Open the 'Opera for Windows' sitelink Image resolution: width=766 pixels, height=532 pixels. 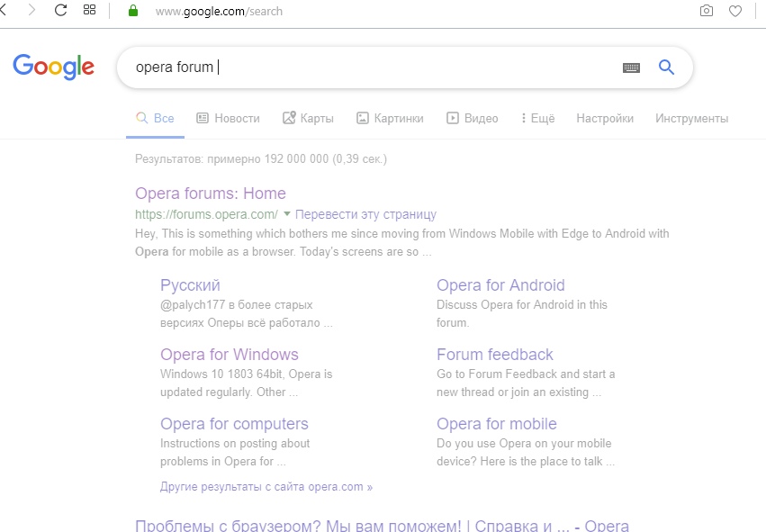pyautogui.click(x=230, y=355)
